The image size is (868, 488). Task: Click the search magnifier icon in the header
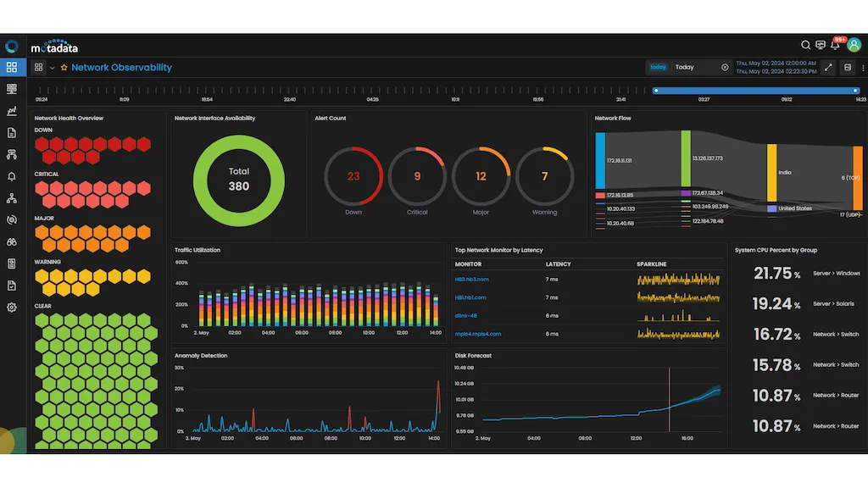pyautogui.click(x=805, y=46)
